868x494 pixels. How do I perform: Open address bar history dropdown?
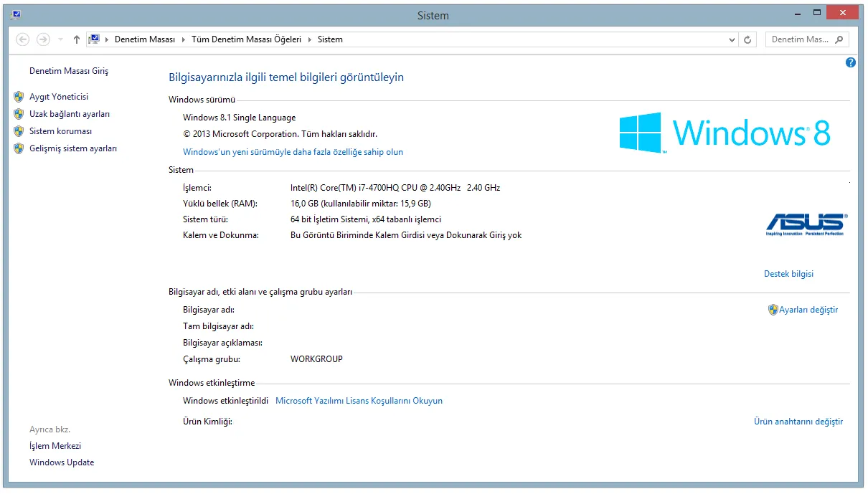(732, 40)
